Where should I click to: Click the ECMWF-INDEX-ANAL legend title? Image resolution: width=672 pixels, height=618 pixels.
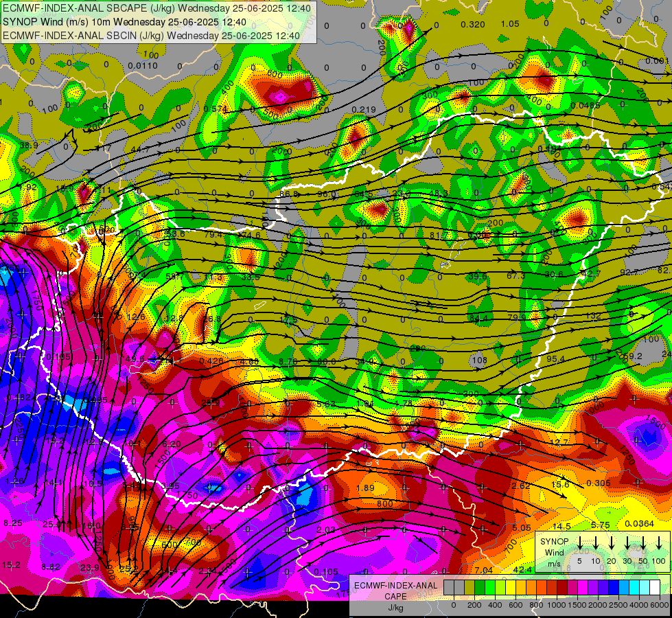pos(395,586)
